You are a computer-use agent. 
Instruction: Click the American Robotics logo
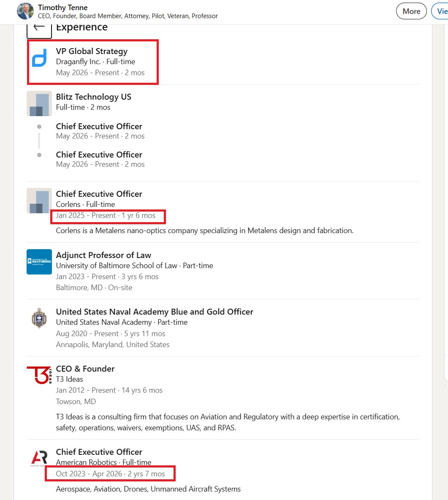[x=39, y=458]
